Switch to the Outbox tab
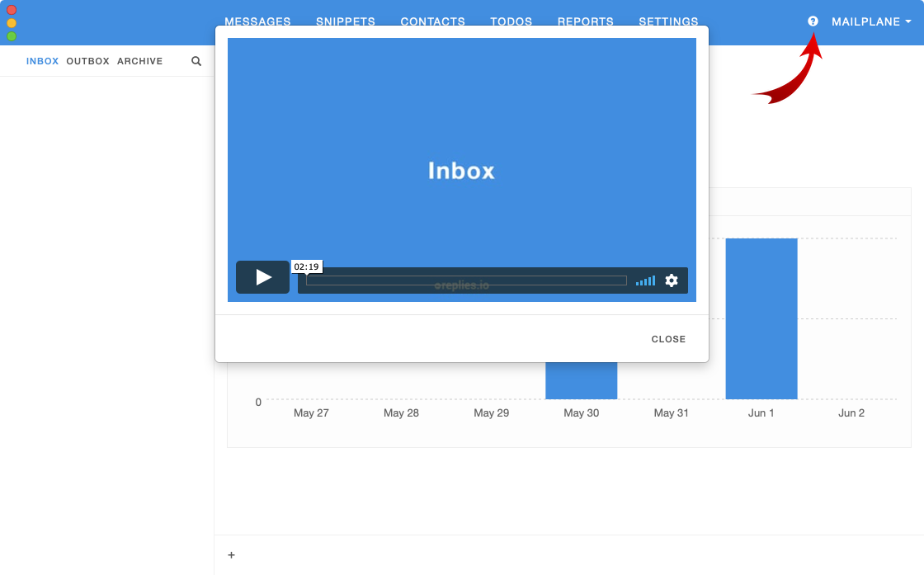The height and width of the screenshot is (575, 924). (x=87, y=61)
